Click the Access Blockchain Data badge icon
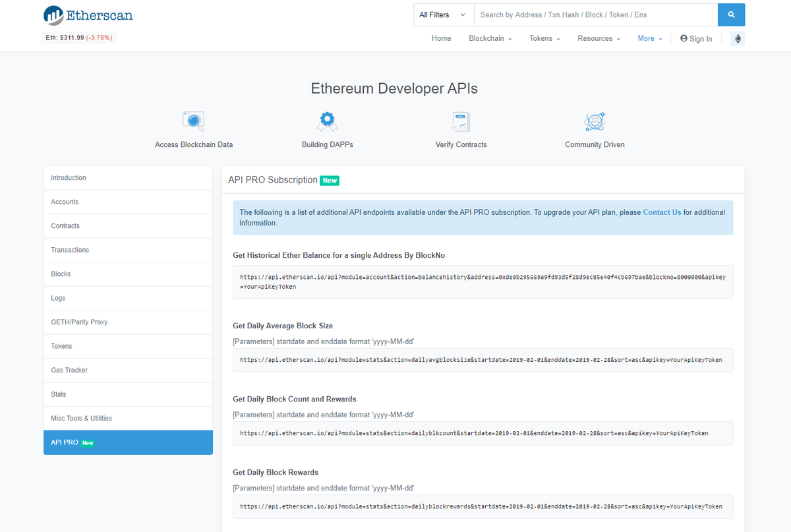The image size is (791, 532). [x=193, y=121]
